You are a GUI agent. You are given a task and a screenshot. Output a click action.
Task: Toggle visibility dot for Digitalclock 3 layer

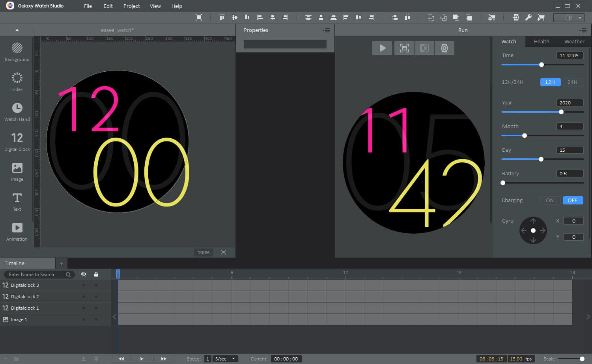[x=84, y=285]
